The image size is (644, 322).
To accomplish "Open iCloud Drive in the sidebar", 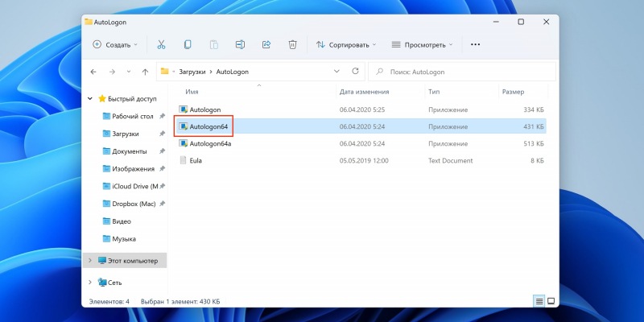I will [135, 186].
